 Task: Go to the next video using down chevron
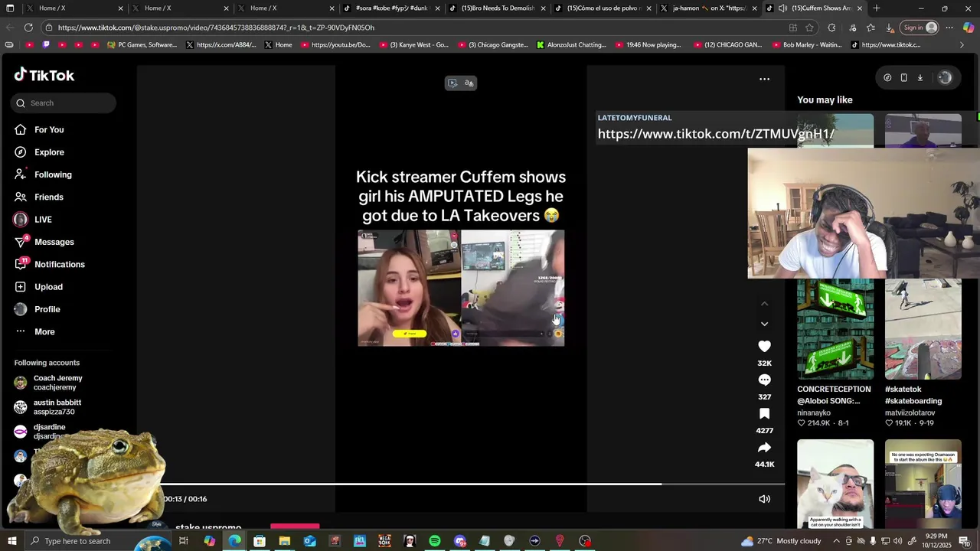coord(764,324)
